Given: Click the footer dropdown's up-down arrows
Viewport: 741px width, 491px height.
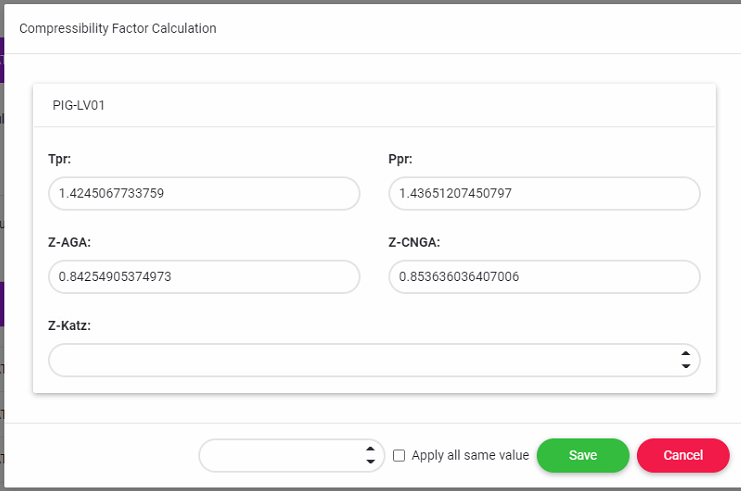Looking at the screenshot, I should click(x=370, y=455).
